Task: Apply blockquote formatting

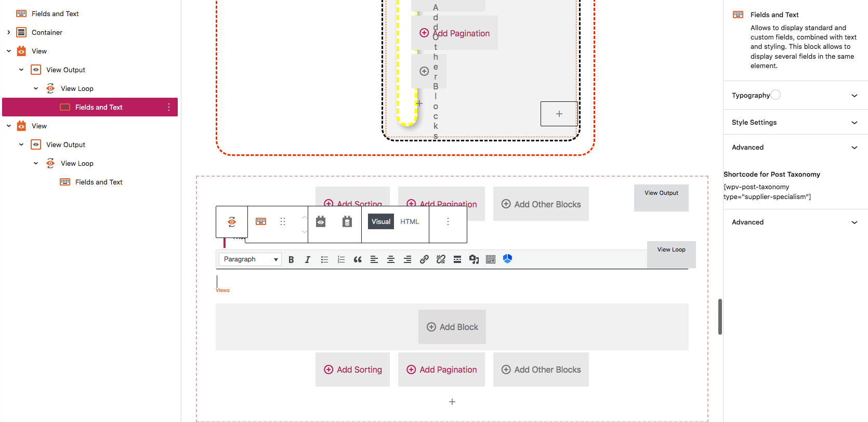Action: point(358,259)
